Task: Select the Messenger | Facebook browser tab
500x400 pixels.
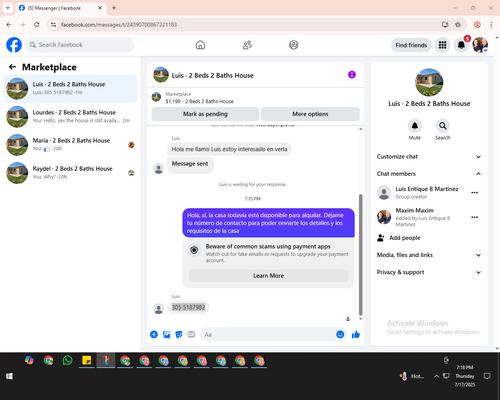Action: click(x=61, y=8)
